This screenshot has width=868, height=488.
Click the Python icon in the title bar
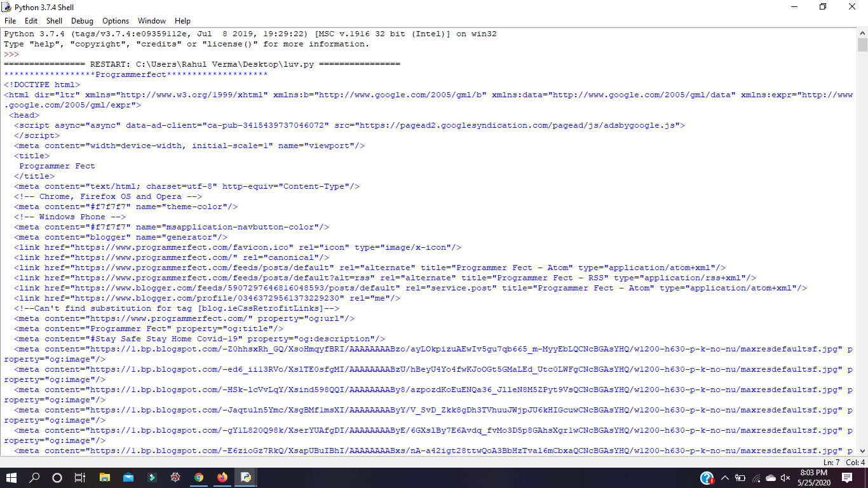[6, 7]
